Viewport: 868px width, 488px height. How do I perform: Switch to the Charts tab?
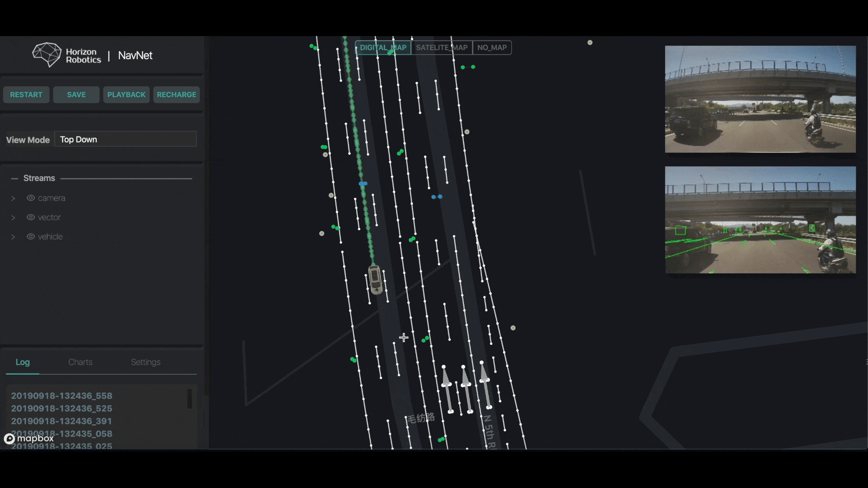(x=80, y=362)
